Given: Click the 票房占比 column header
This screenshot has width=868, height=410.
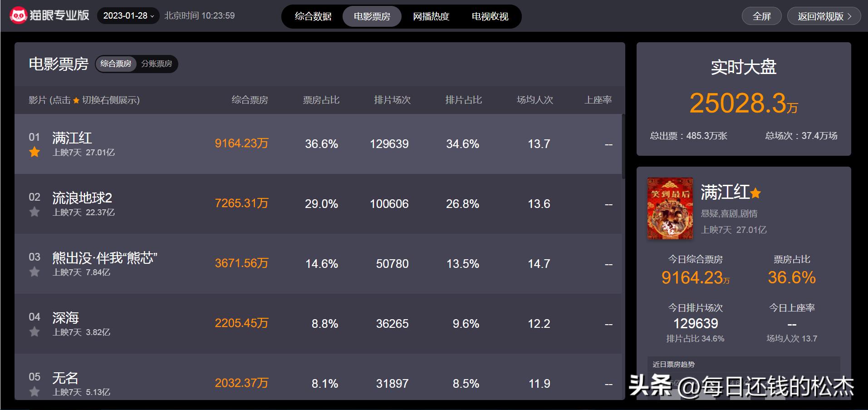Looking at the screenshot, I should 321,100.
